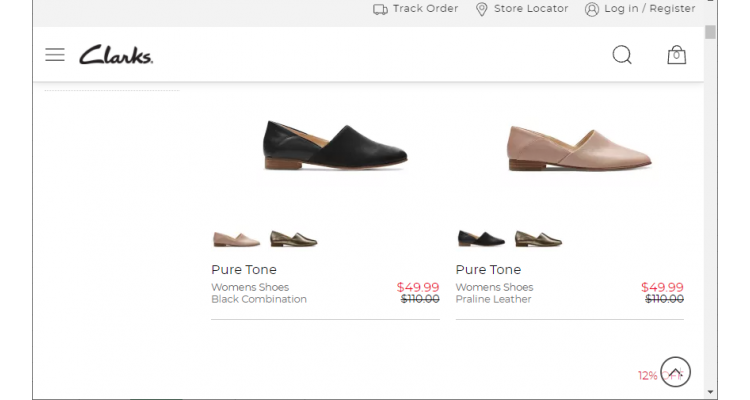Open the Track Order link
The image size is (750, 400).
pos(425,9)
